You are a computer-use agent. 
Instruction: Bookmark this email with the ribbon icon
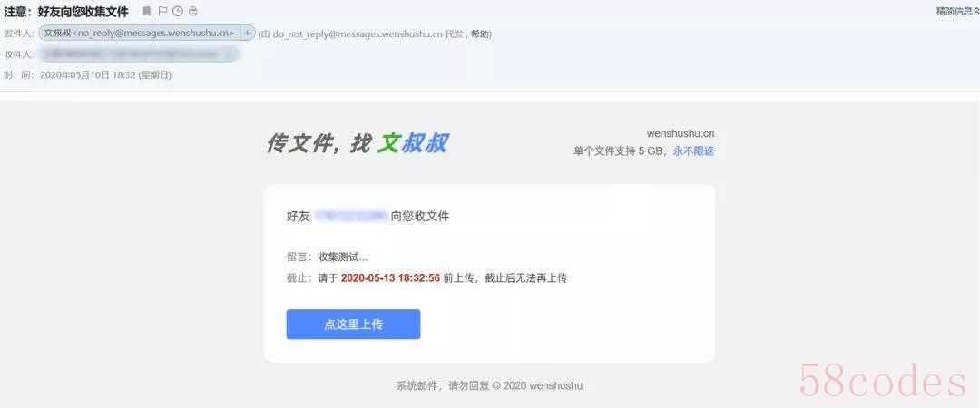click(x=147, y=11)
